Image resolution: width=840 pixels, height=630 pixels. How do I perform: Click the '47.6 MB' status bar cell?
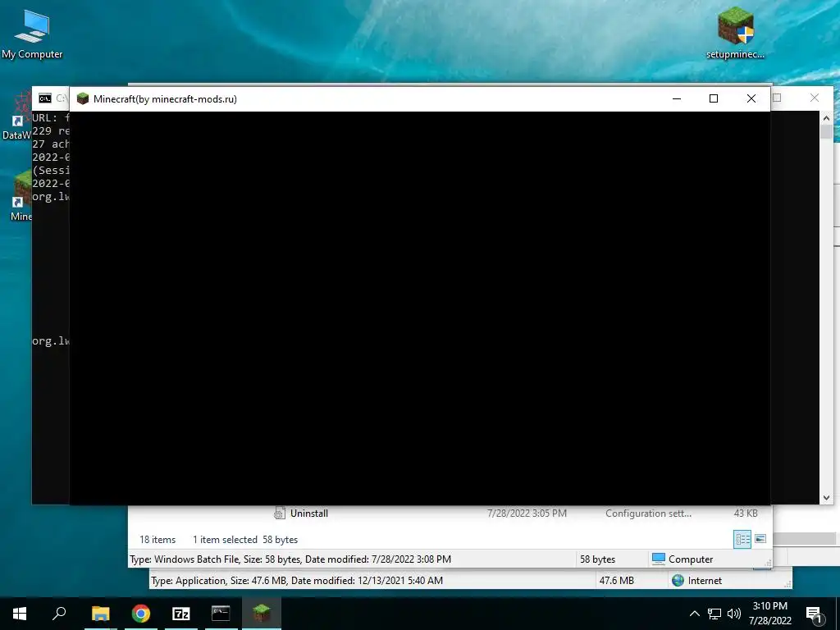pos(616,580)
